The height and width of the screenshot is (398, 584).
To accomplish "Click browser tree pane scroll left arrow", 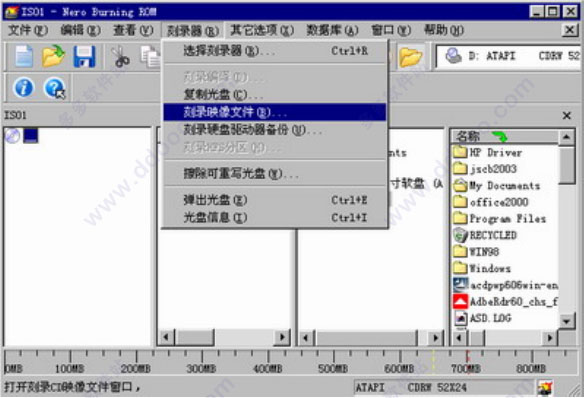I will click(306, 338).
